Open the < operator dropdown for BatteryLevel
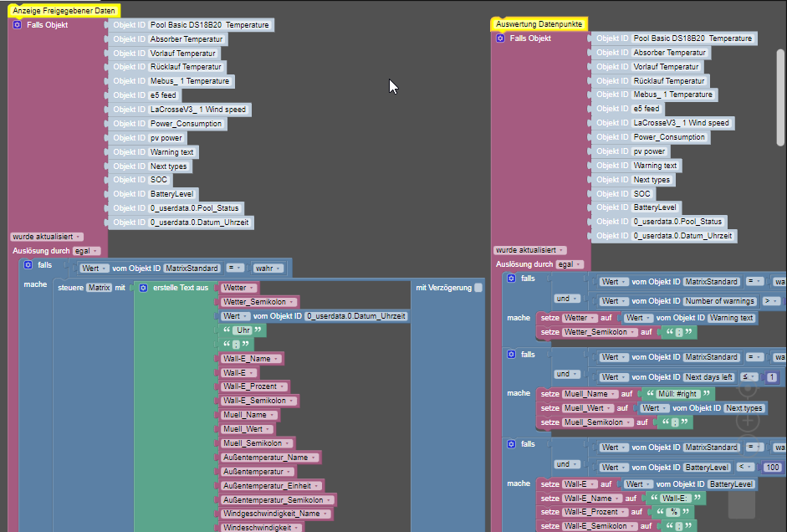The height and width of the screenshot is (532, 787). pyautogui.click(x=746, y=468)
